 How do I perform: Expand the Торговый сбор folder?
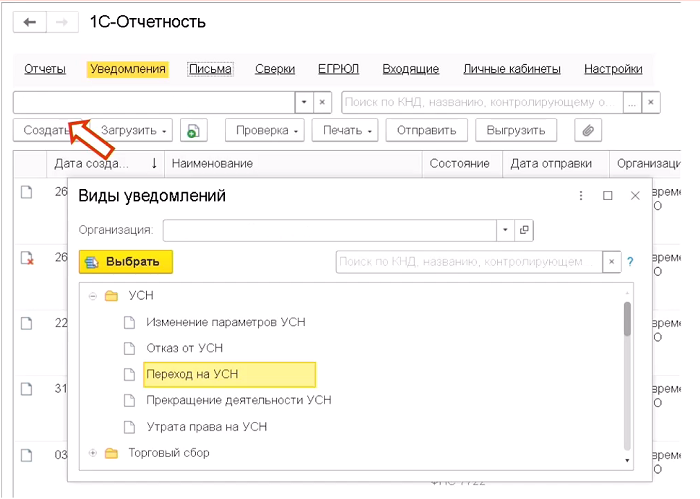(x=93, y=453)
